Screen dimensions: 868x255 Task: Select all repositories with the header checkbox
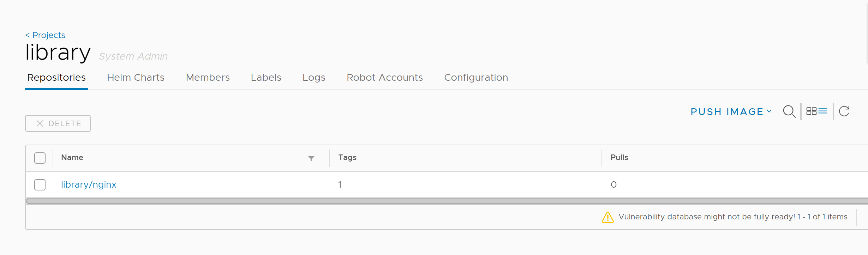pos(40,158)
